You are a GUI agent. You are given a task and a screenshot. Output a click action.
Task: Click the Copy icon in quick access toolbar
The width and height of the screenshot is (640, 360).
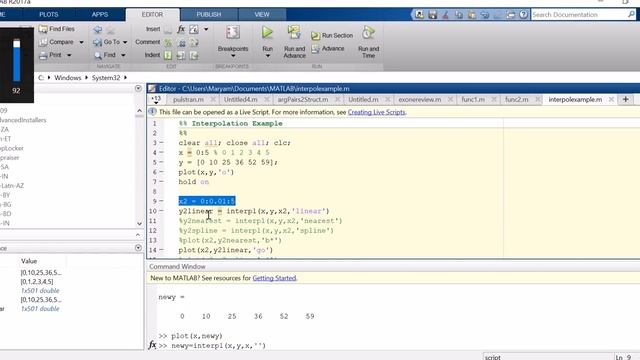(459, 15)
